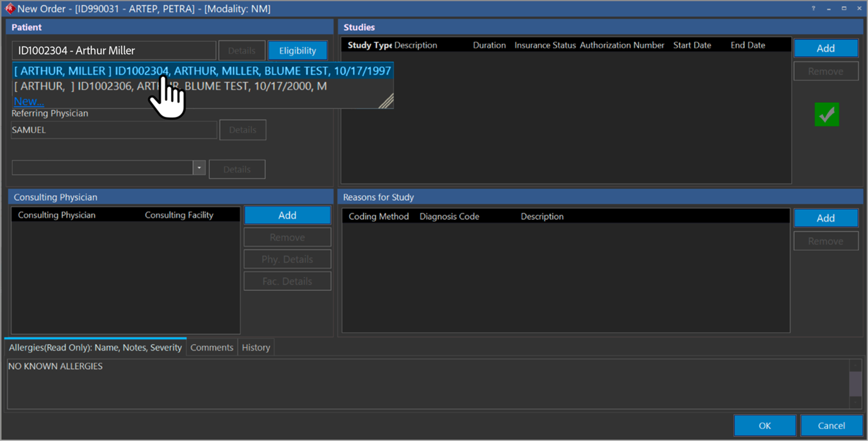Add a study in the Studies panel
The height and width of the screenshot is (441, 868).
coord(825,49)
